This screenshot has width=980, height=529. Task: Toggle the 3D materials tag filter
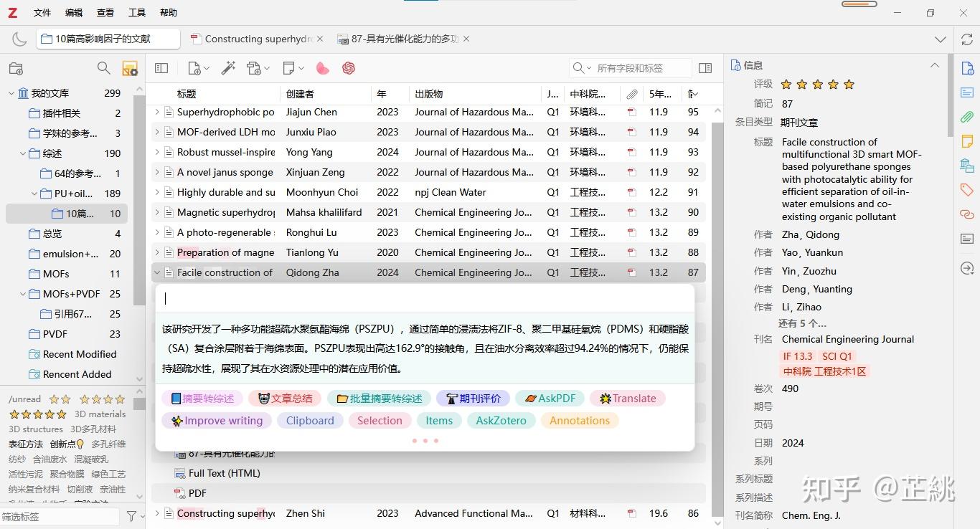click(x=100, y=414)
